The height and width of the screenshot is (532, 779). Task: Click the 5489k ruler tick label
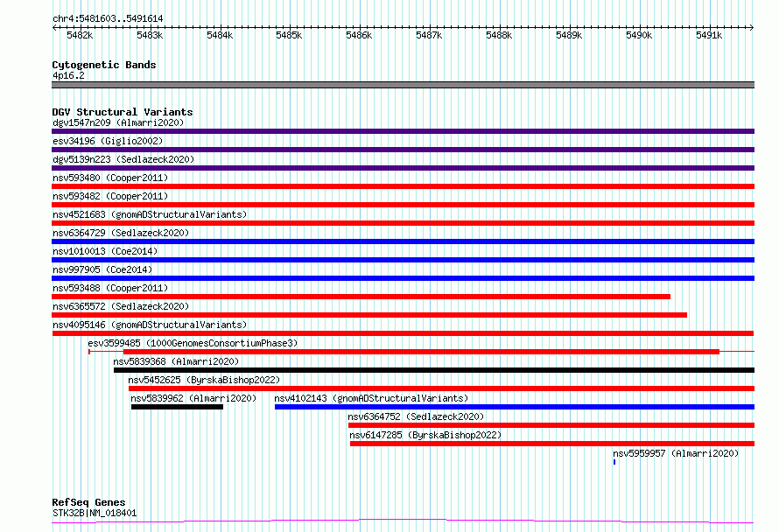pyautogui.click(x=569, y=35)
